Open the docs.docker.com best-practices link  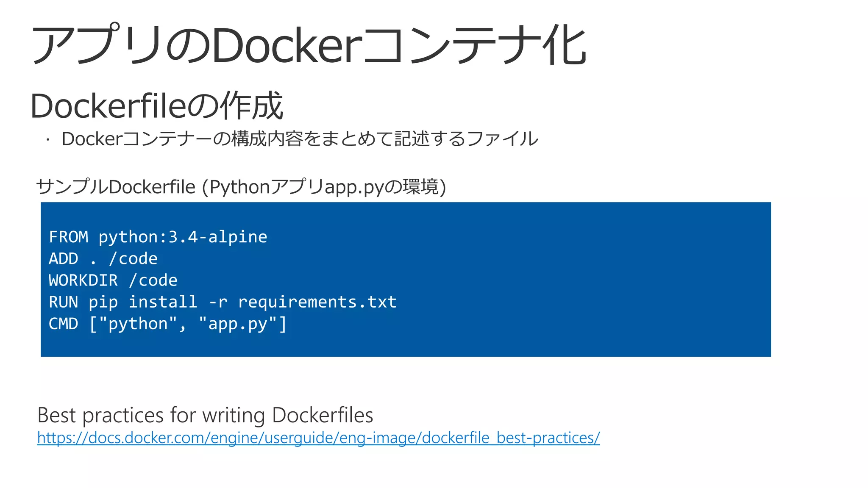coord(318,438)
